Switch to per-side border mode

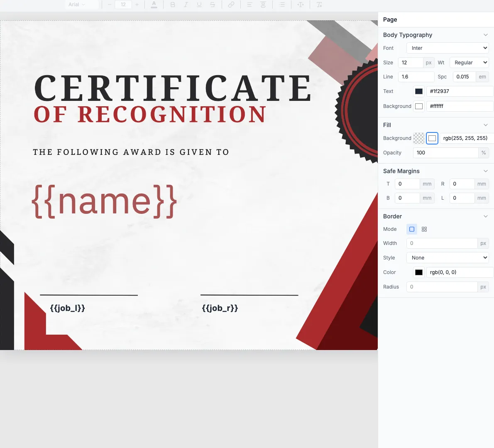424,229
